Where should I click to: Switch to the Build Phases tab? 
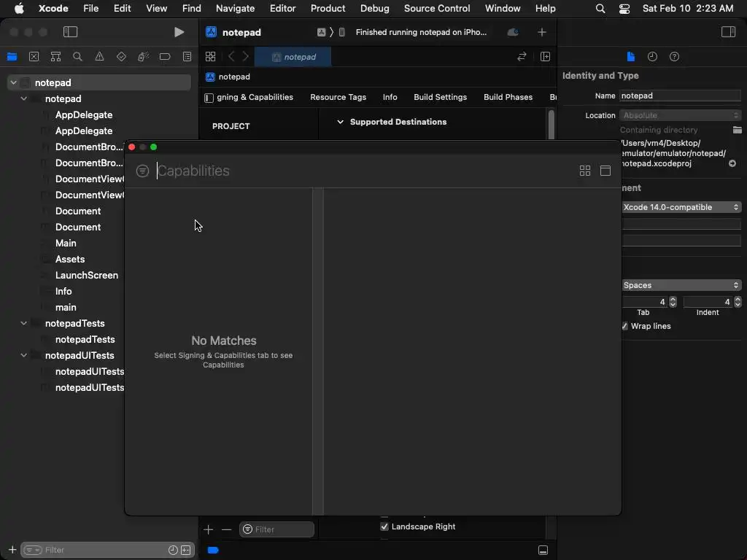[508, 97]
